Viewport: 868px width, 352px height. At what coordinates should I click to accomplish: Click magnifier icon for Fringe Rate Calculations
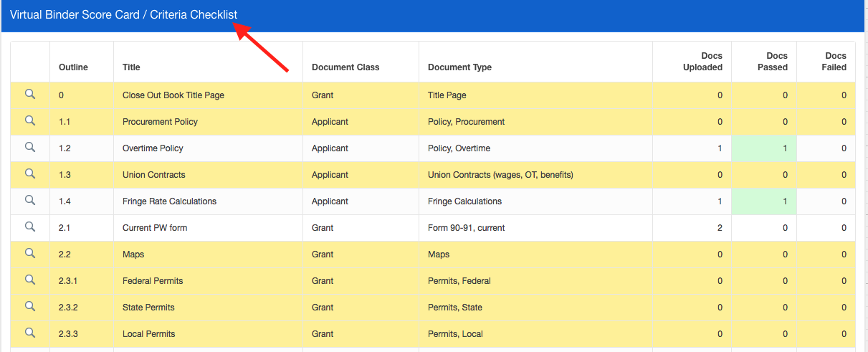pos(30,200)
